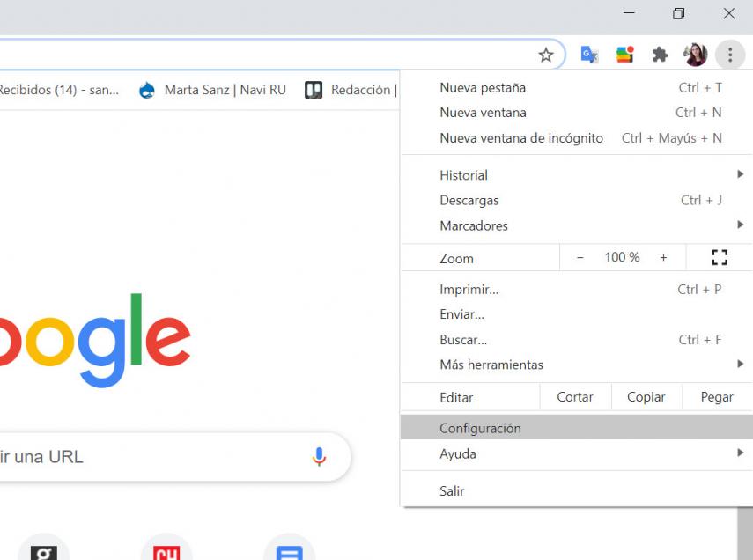
Task: Click the Trello icon of the Redacción bookmark
Action: click(x=314, y=90)
